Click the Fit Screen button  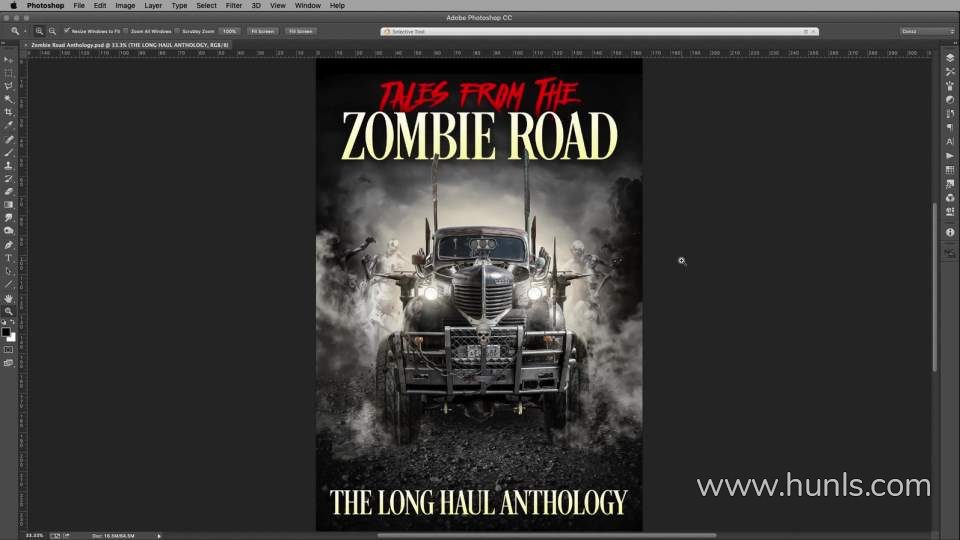pos(263,31)
